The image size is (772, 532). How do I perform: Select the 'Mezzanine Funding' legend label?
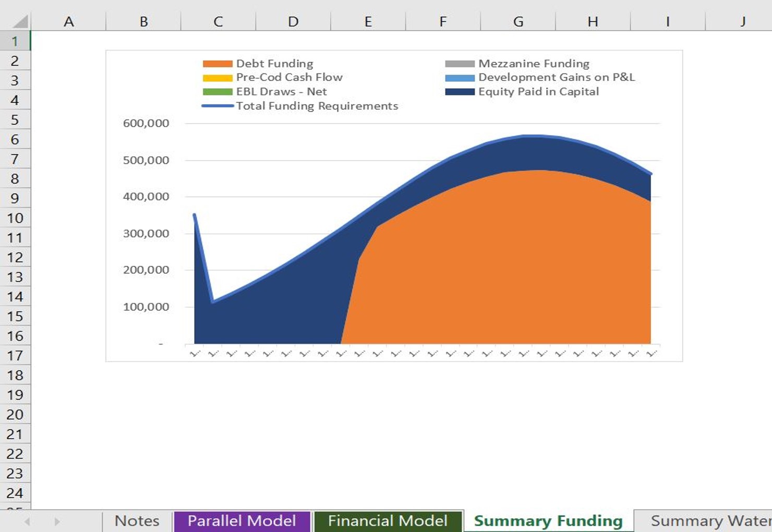(x=534, y=64)
